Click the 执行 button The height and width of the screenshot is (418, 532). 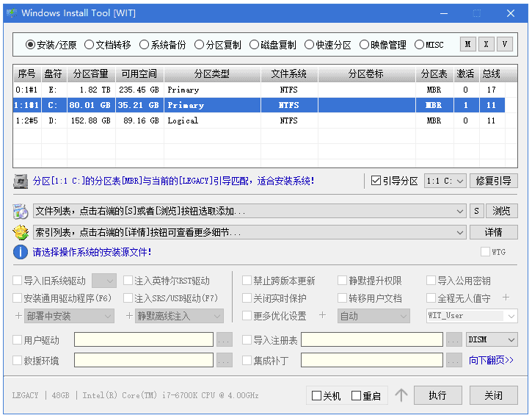438,395
